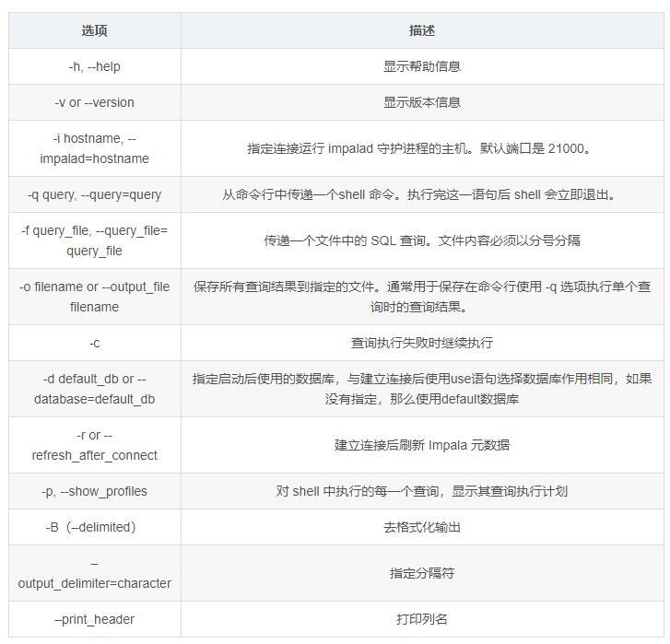Click description about 显示其查询执行计划
The width and height of the screenshot is (670, 644).
coord(422,491)
